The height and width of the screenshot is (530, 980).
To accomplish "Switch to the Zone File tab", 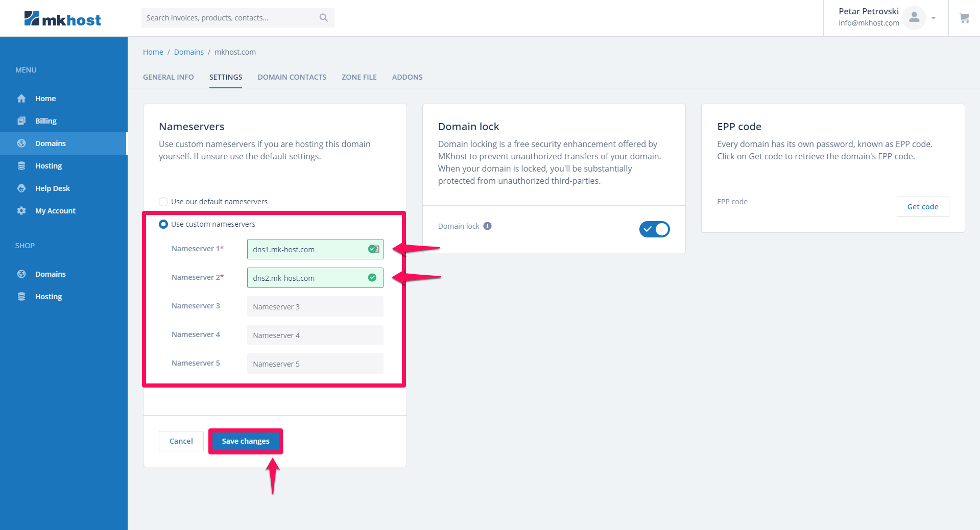I will 359,77.
